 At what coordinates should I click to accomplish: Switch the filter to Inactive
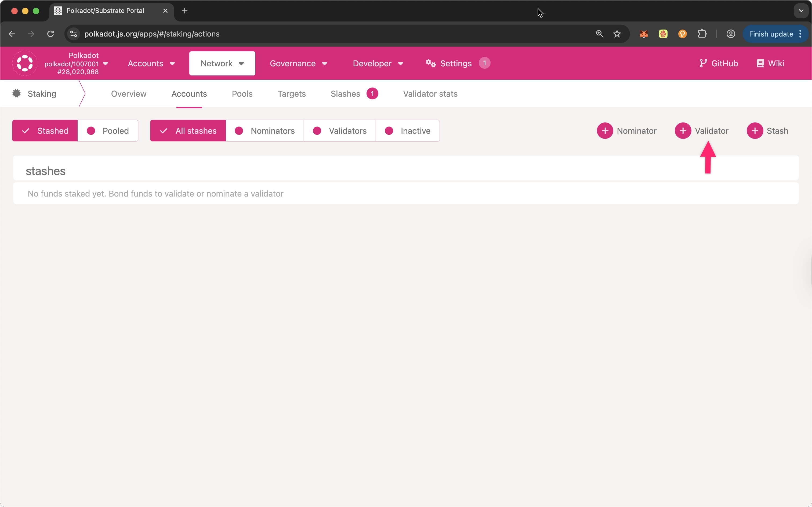click(408, 131)
